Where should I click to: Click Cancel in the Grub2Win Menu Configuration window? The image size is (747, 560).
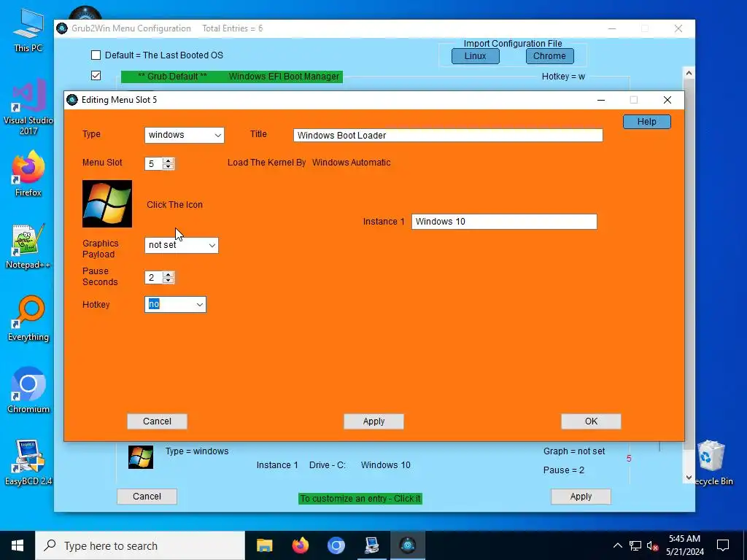pyautogui.click(x=147, y=496)
